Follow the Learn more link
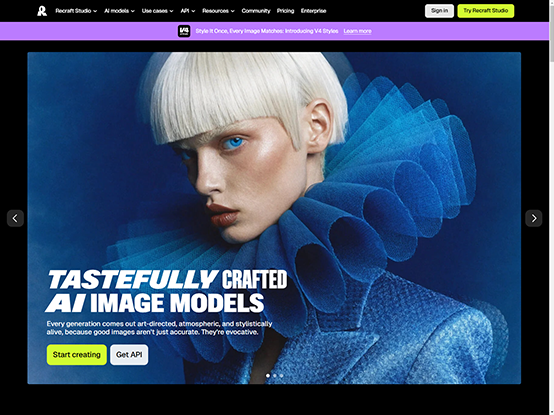The width and height of the screenshot is (554, 415). pos(357,31)
